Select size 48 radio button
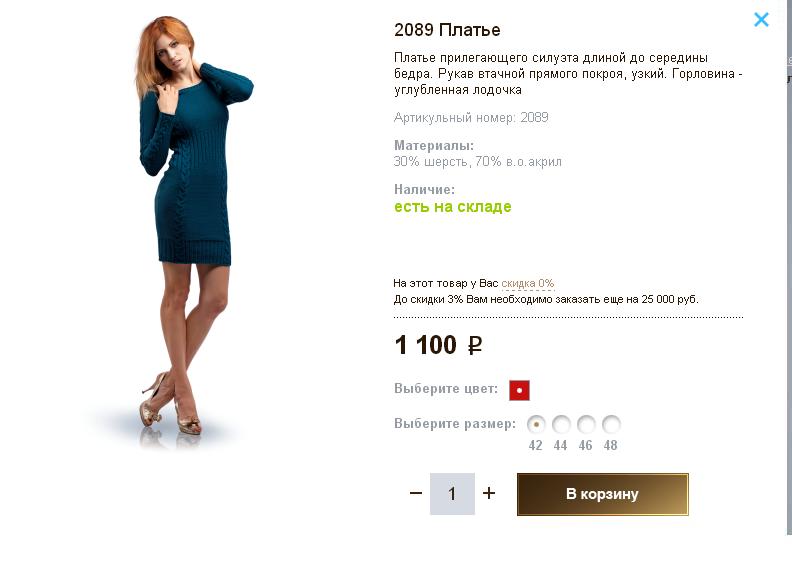This screenshot has width=792, height=579. (x=611, y=424)
